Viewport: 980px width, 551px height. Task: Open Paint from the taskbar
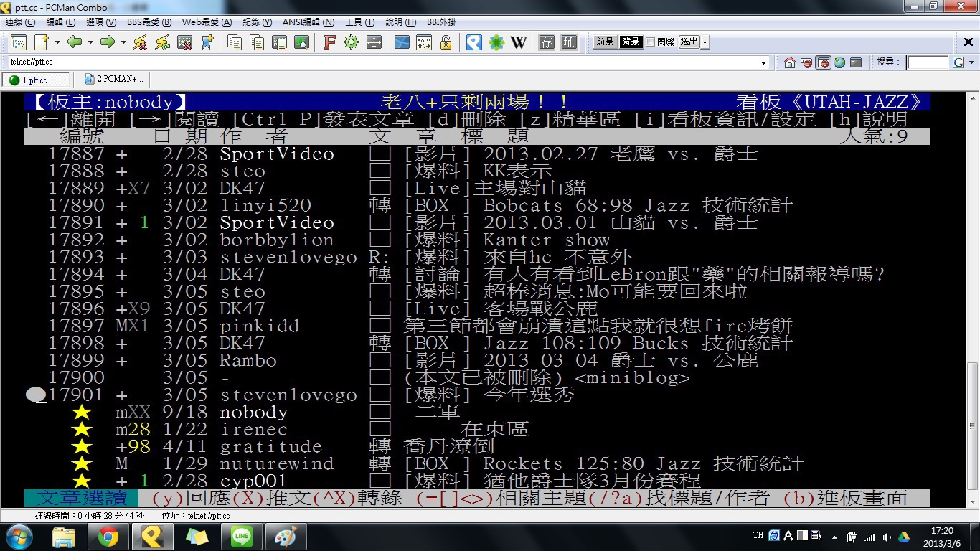click(x=286, y=537)
